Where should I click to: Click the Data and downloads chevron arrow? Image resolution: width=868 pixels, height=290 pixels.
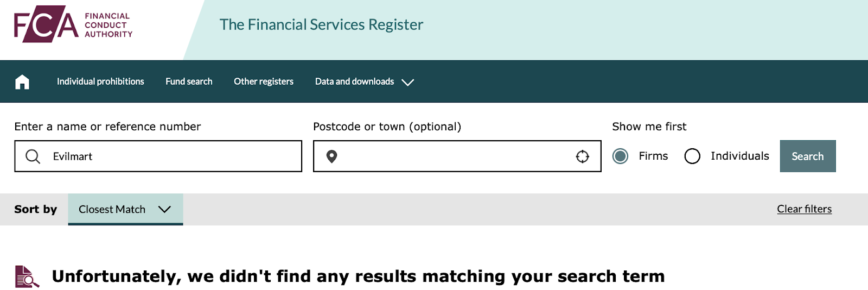point(408,82)
